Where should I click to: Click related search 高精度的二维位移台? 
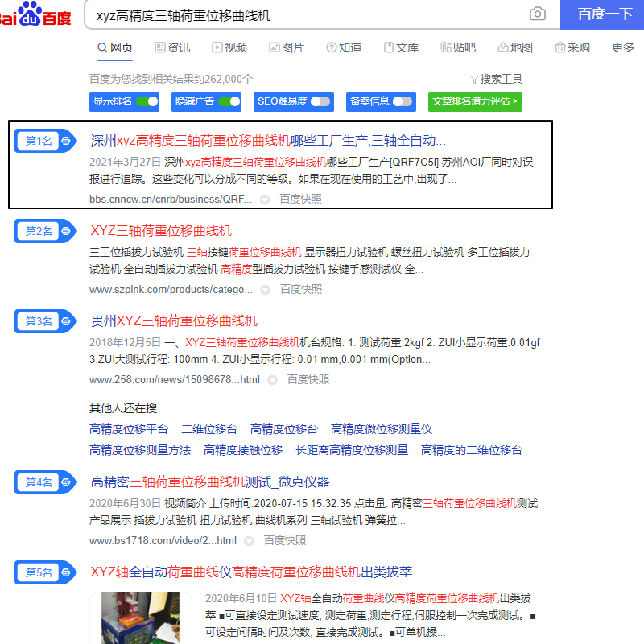(x=472, y=450)
